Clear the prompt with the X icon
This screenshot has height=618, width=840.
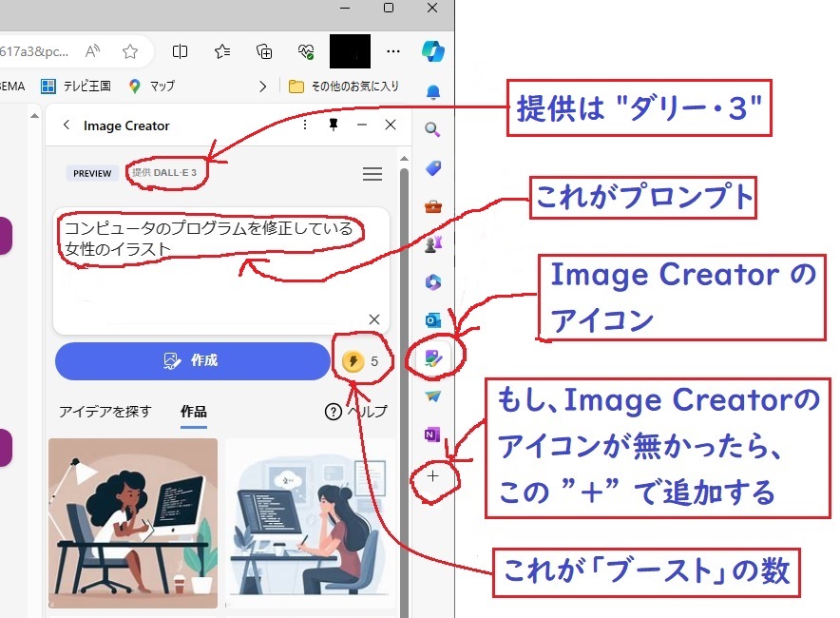click(374, 319)
